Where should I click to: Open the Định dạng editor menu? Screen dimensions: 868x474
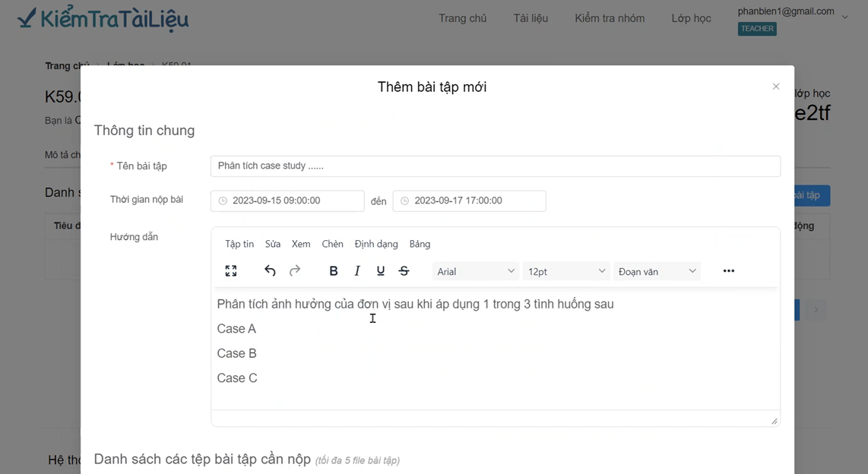(376, 244)
